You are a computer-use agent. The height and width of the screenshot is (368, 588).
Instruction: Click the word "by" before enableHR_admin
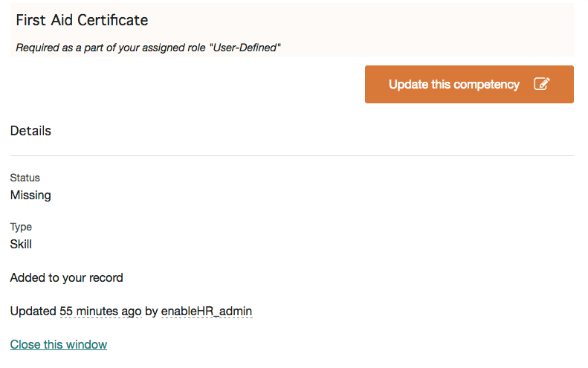152,311
